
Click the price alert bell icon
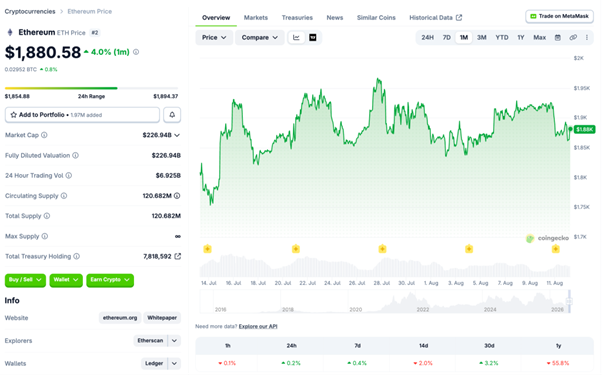pyautogui.click(x=172, y=115)
